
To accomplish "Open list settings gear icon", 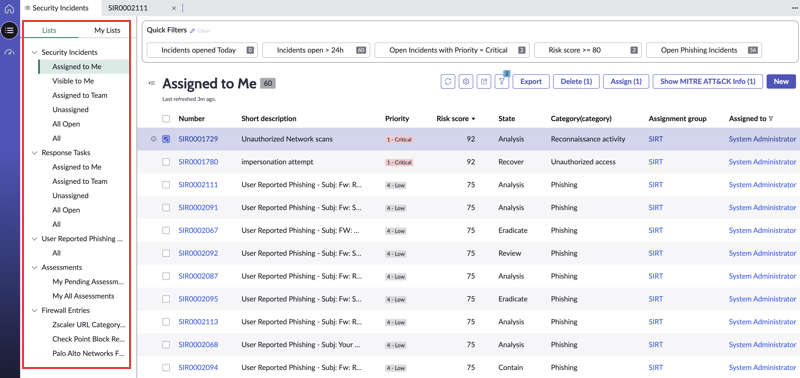I will pyautogui.click(x=466, y=82).
